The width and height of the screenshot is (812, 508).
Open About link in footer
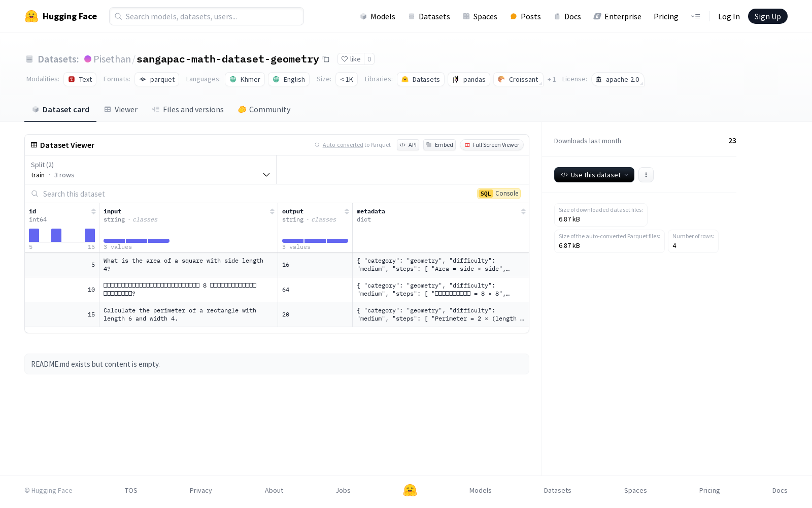[x=274, y=490]
